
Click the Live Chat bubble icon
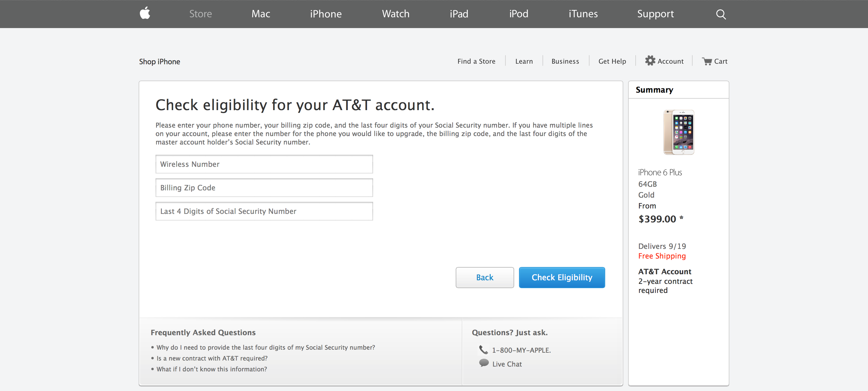click(x=484, y=363)
